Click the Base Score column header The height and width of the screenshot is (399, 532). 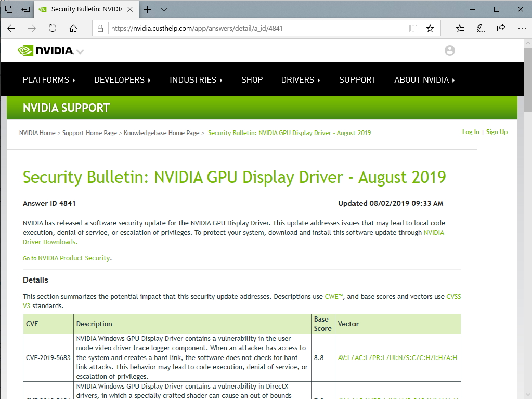[x=323, y=324]
